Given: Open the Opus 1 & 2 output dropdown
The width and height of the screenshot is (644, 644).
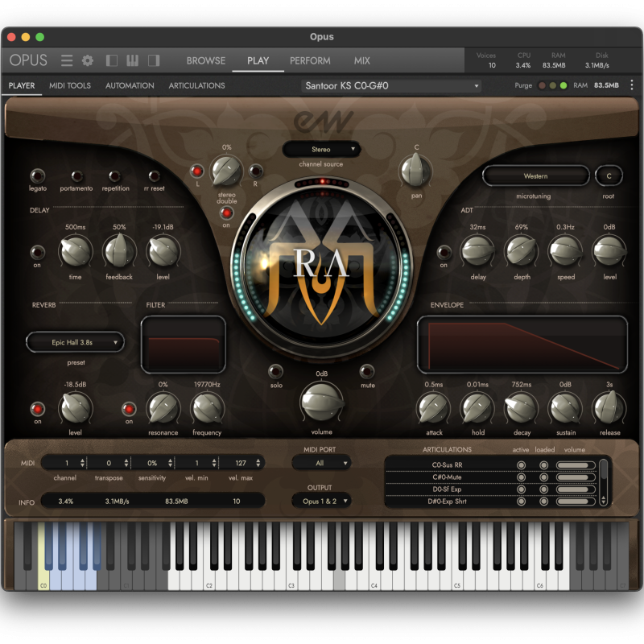Looking at the screenshot, I should point(321,501).
